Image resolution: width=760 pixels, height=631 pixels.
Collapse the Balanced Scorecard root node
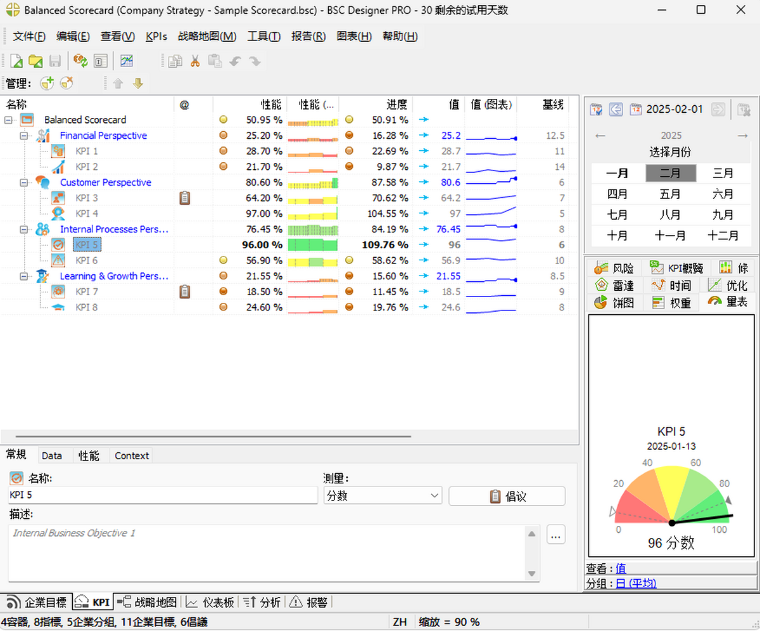tap(8, 120)
